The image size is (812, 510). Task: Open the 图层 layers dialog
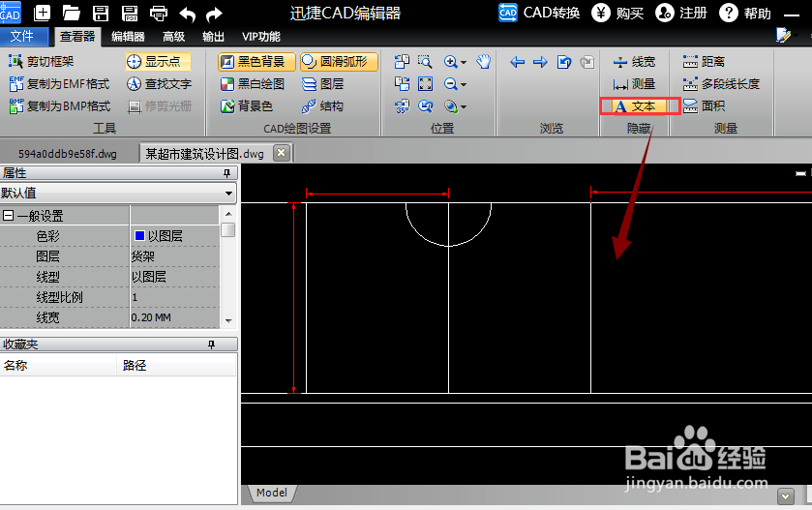click(x=322, y=84)
